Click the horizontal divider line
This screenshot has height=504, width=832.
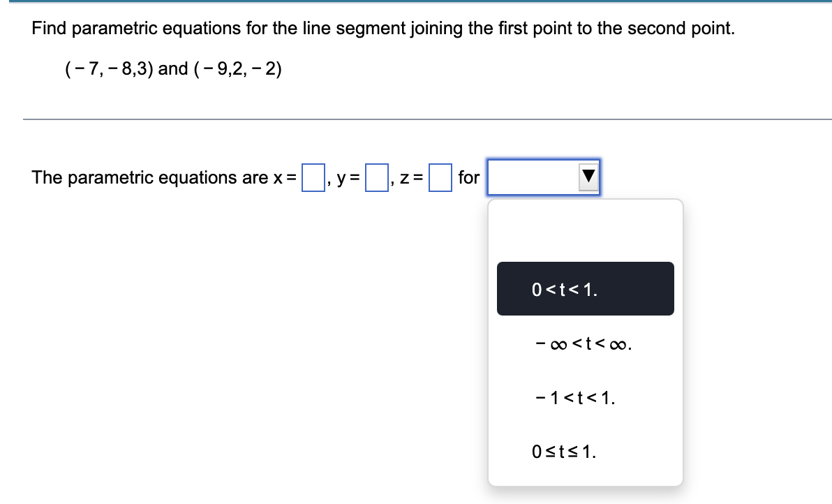click(x=416, y=119)
